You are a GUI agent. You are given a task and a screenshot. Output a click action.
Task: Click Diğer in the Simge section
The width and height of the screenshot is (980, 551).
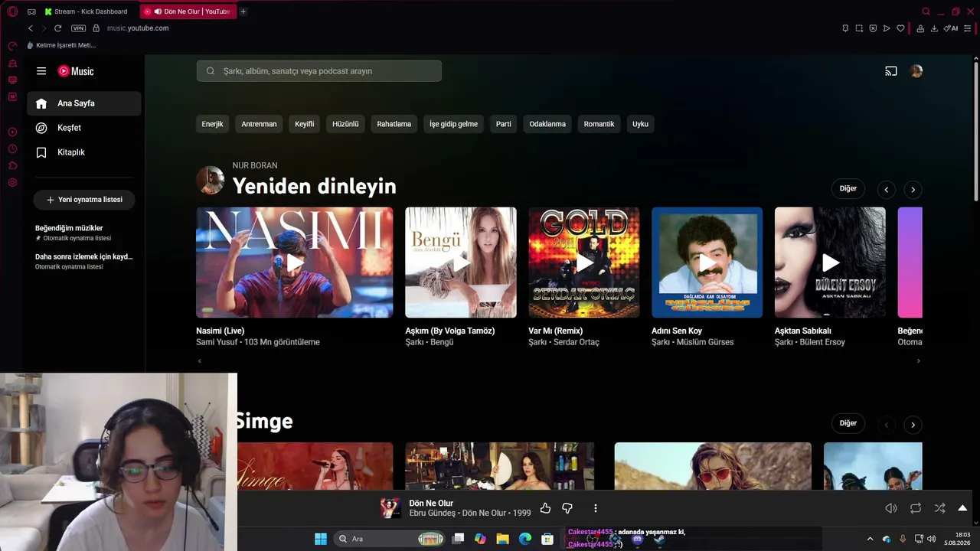pos(848,424)
